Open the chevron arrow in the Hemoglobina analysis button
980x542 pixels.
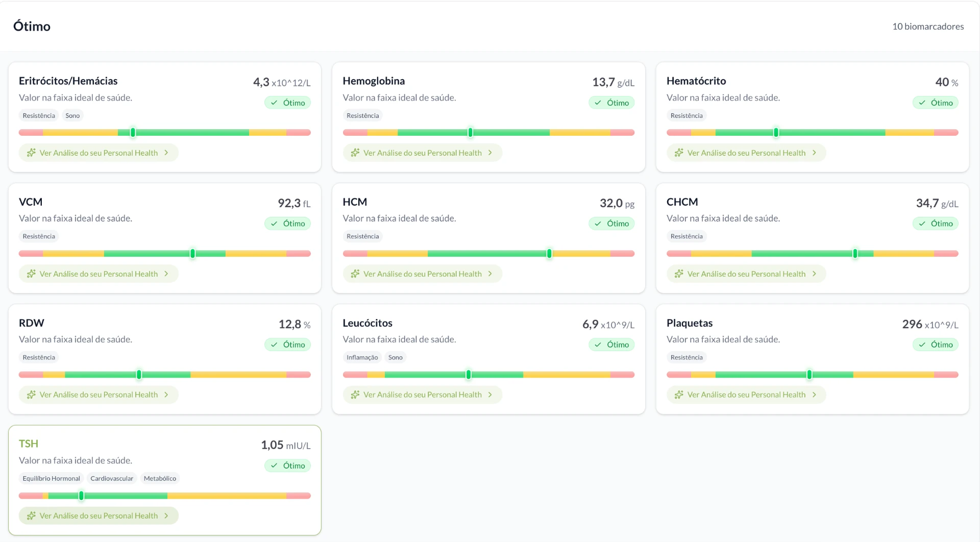coord(490,153)
